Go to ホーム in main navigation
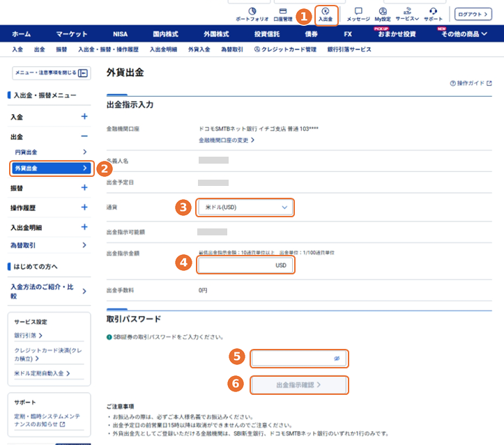 (21, 33)
